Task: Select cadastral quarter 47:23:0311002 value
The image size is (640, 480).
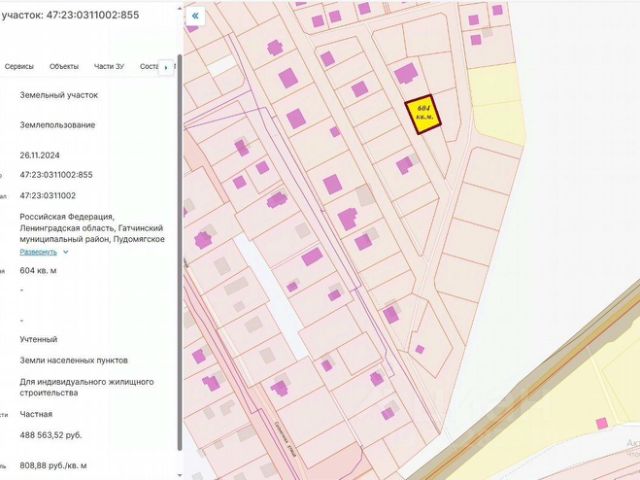Action: [x=48, y=196]
